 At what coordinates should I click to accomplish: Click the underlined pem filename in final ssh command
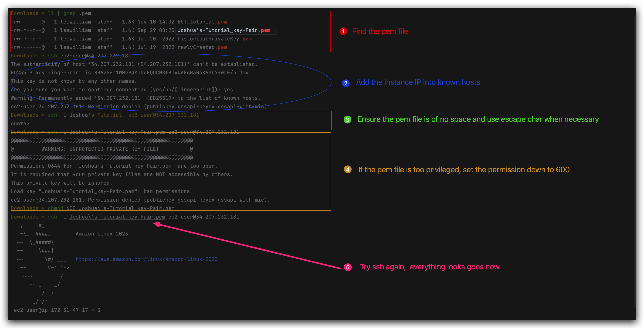pyautogui.click(x=117, y=217)
